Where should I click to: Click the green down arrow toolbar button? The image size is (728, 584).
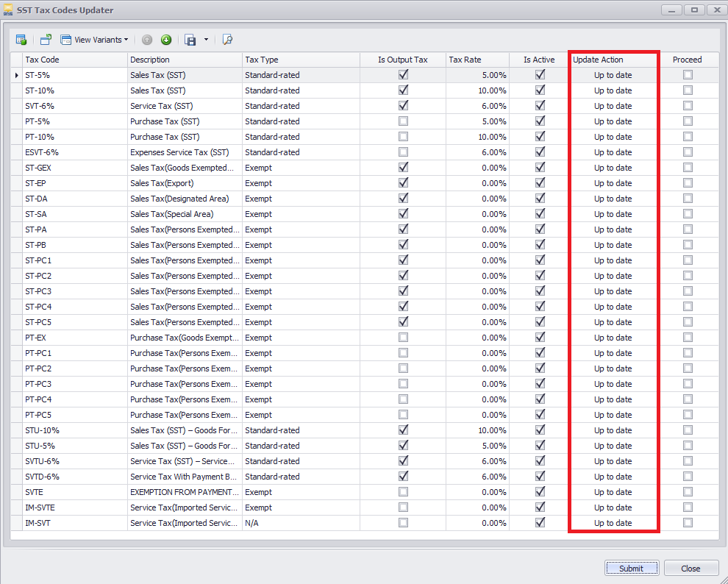166,40
